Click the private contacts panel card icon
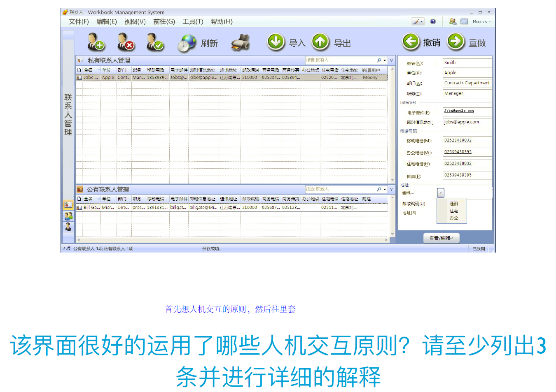The width and height of the screenshot is (556, 392). (80, 60)
